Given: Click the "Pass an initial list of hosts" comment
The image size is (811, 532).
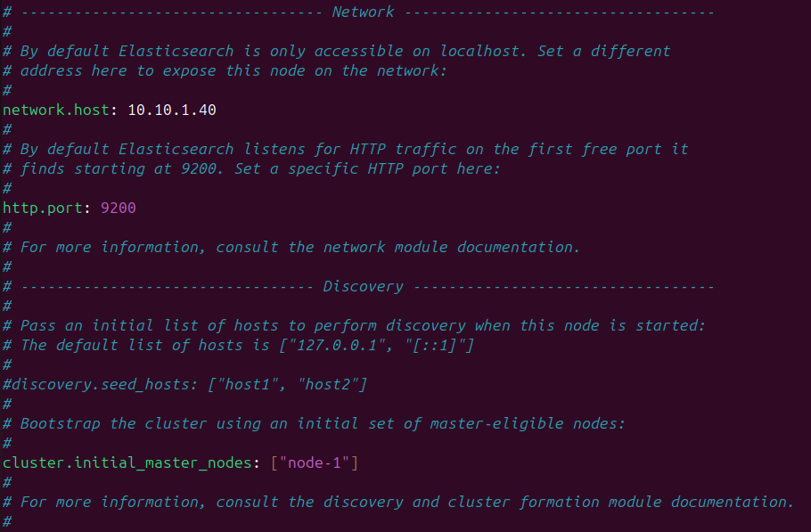Looking at the screenshot, I should (x=363, y=325).
